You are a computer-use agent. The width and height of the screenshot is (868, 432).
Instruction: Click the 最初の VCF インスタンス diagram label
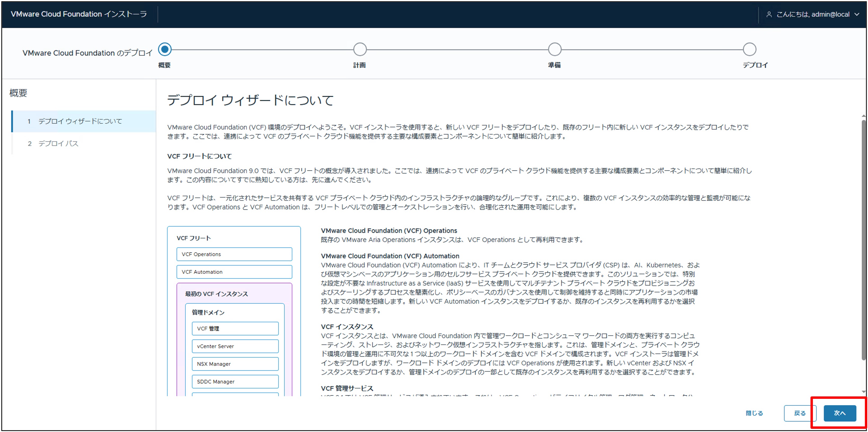pos(217,294)
